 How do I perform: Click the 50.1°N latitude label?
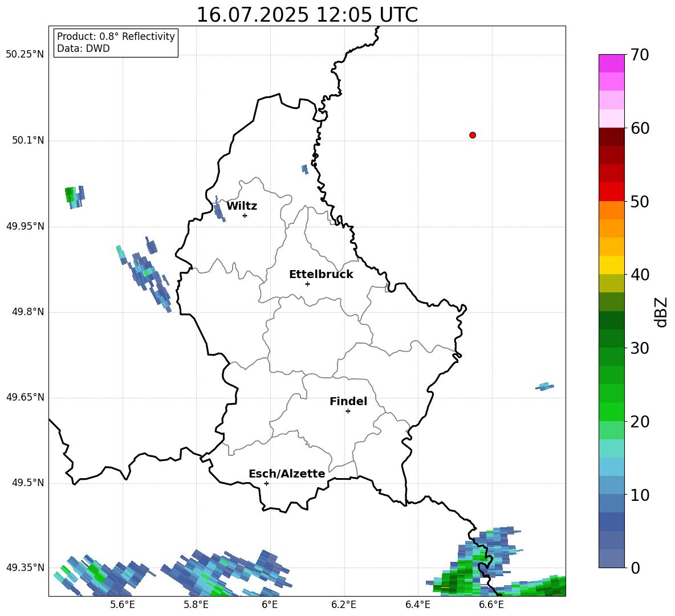pos(28,140)
